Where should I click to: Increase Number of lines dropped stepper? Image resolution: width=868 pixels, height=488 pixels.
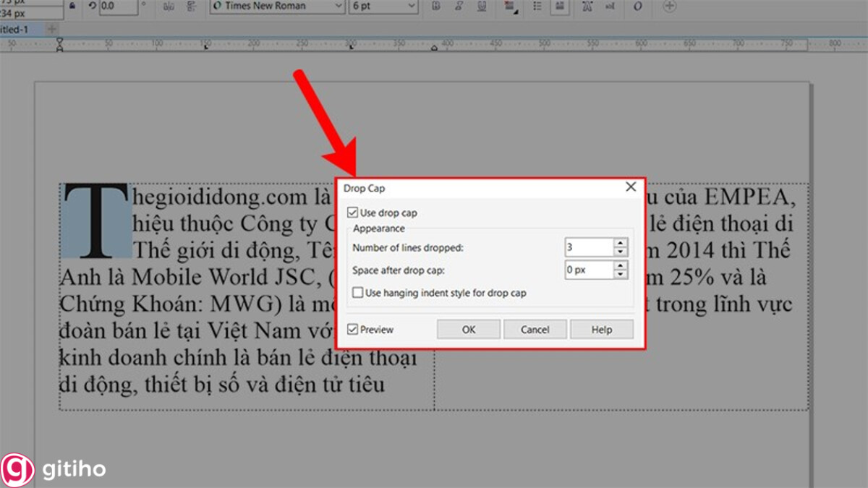point(620,244)
